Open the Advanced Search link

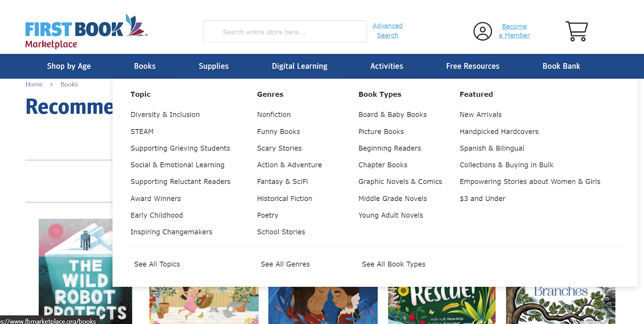[387, 31]
